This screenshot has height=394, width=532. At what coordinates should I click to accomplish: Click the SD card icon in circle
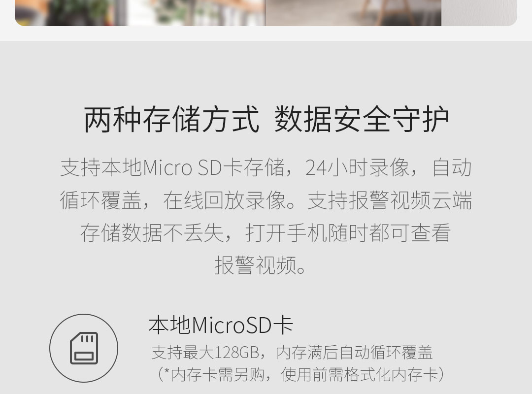[84, 348]
